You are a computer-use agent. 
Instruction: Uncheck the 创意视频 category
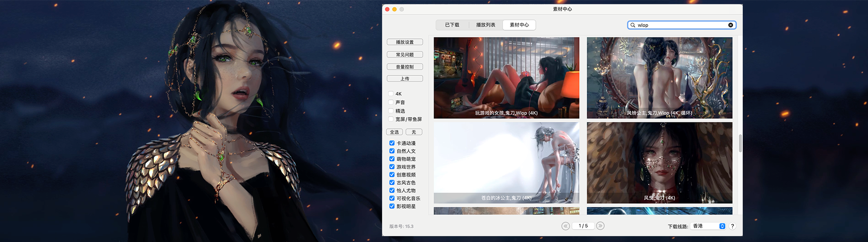point(392,175)
